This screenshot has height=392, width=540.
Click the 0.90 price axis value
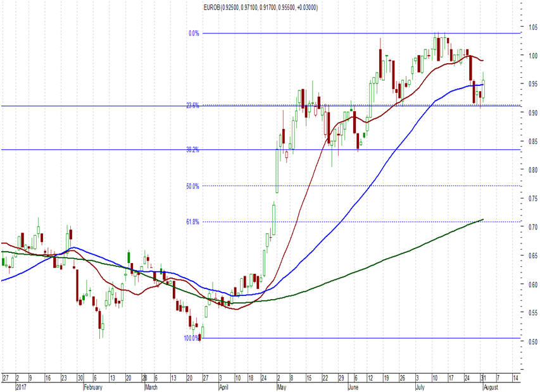pos(533,113)
